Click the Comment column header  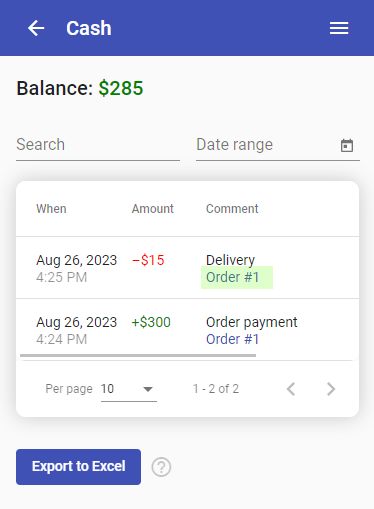[232, 209]
